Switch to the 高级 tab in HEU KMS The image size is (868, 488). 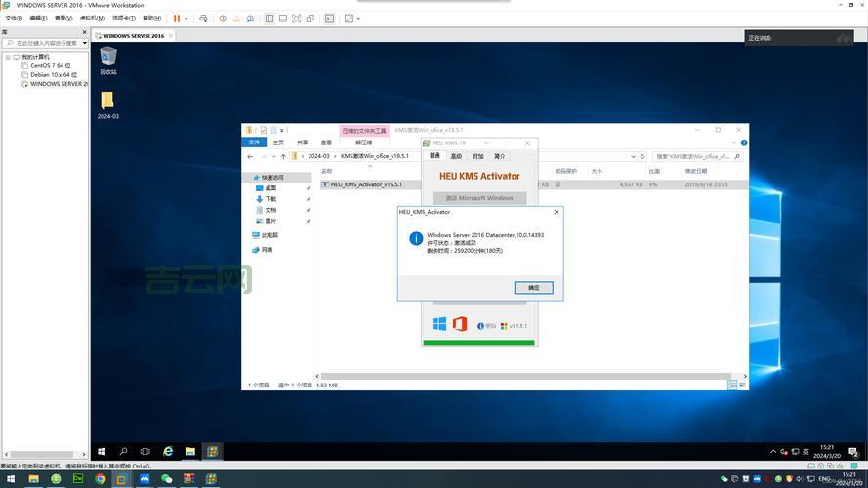(456, 156)
